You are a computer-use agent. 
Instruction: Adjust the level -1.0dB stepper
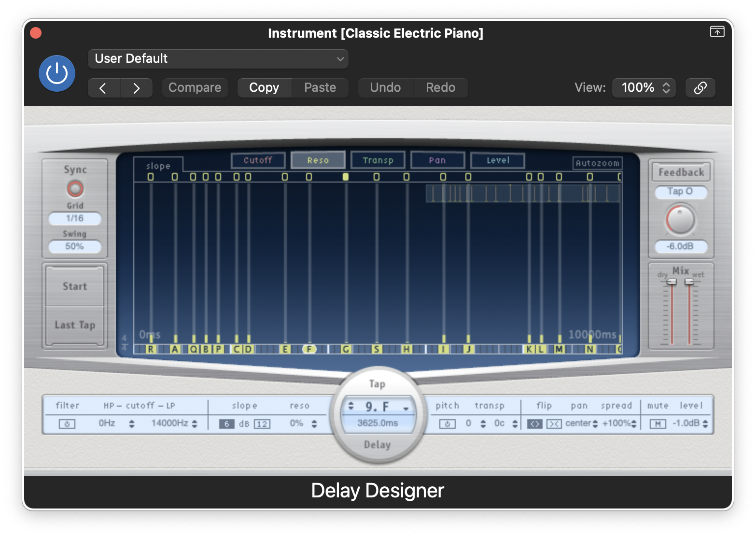[705, 424]
